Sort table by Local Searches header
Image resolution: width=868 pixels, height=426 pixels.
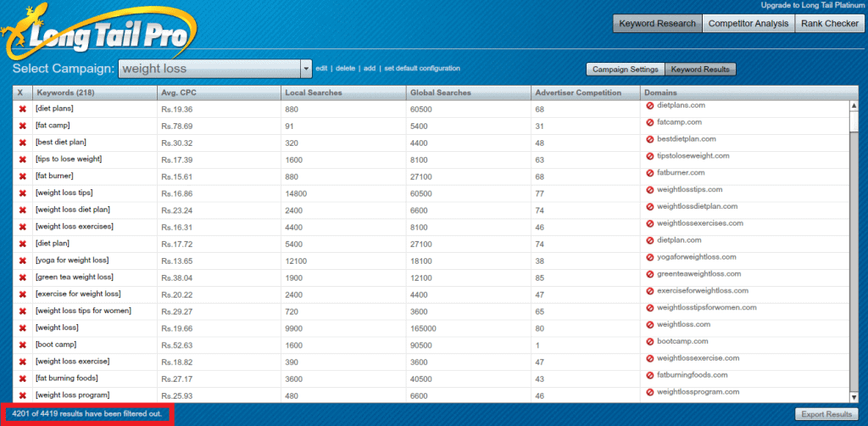[343, 92]
